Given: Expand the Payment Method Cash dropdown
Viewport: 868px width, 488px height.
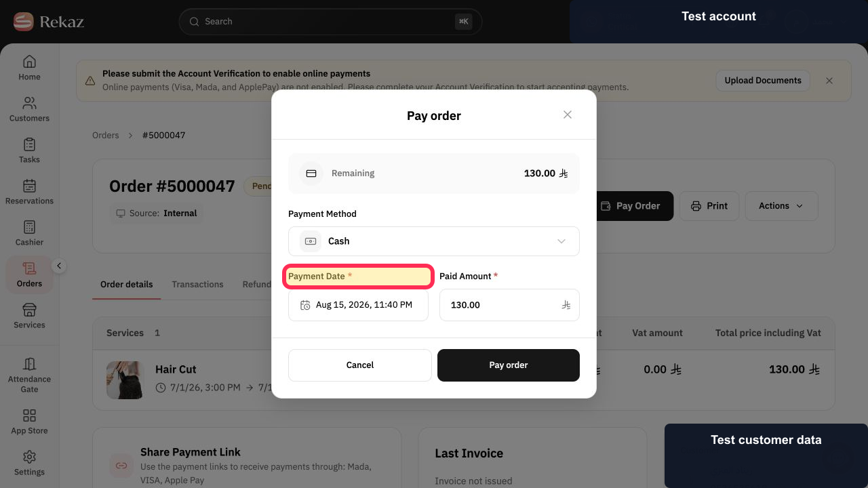Looking at the screenshot, I should point(434,241).
